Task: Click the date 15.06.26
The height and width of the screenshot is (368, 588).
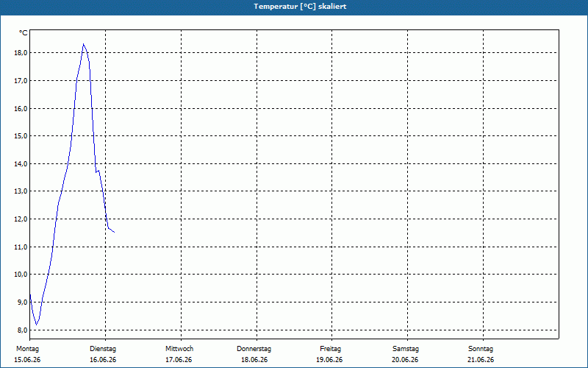Action: (x=27, y=360)
